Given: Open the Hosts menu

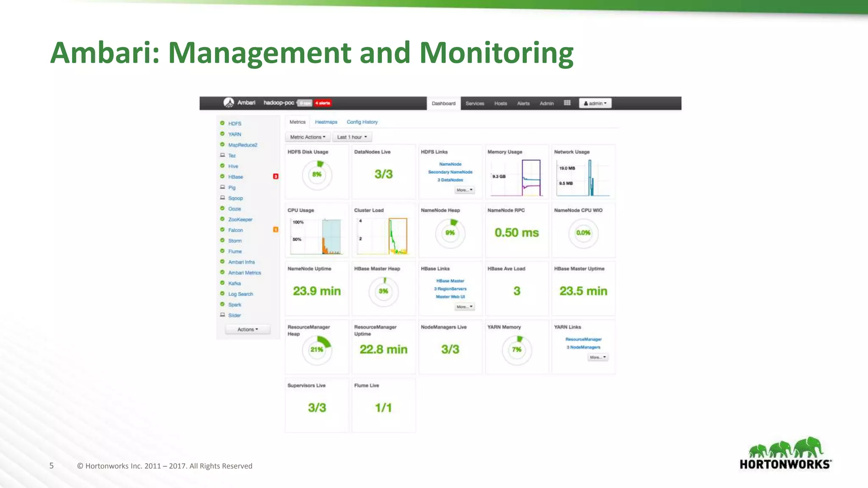Looking at the screenshot, I should (501, 103).
